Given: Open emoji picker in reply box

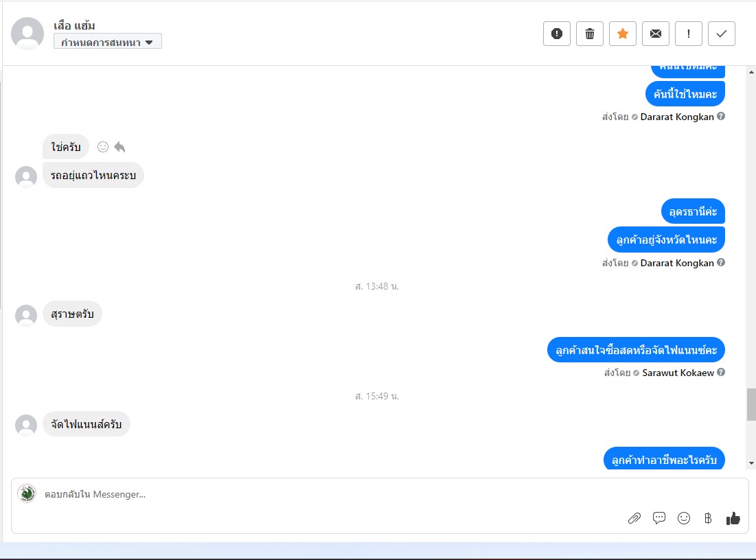Looking at the screenshot, I should 684,518.
